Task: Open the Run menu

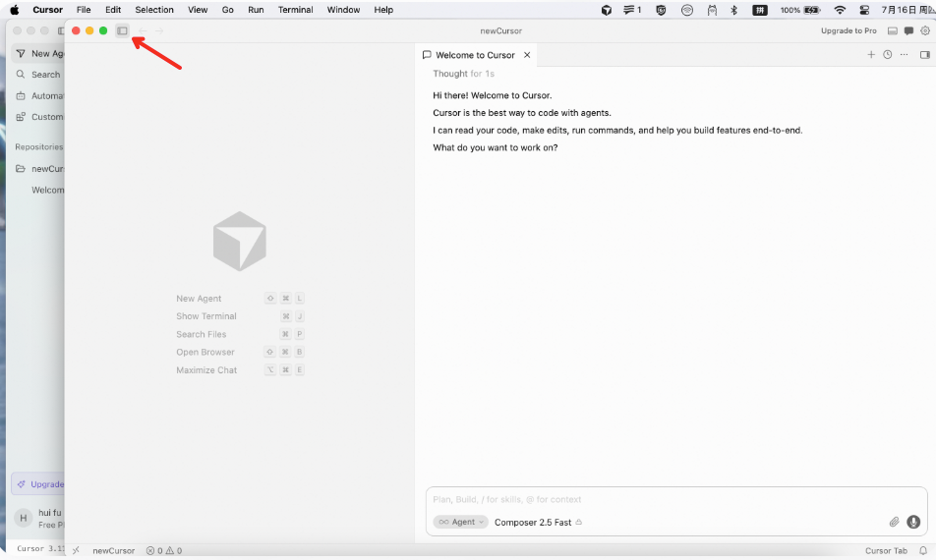Action: (256, 10)
